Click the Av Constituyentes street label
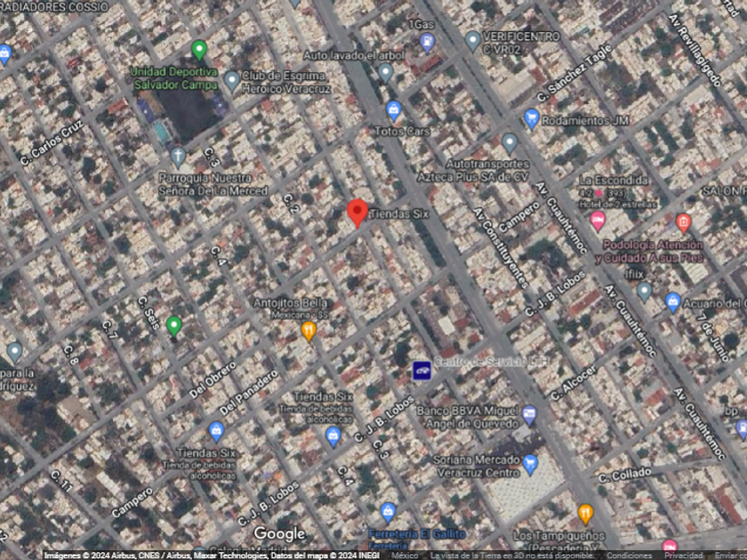 (x=502, y=248)
